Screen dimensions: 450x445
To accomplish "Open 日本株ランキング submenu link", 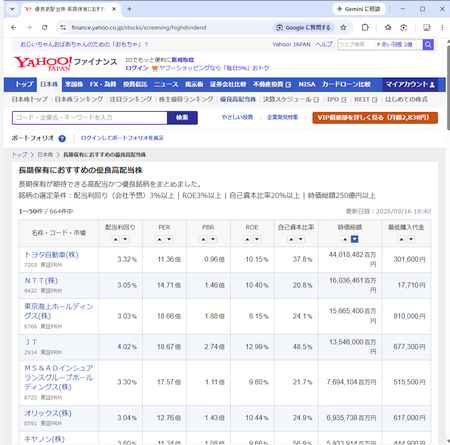I will click(79, 99).
